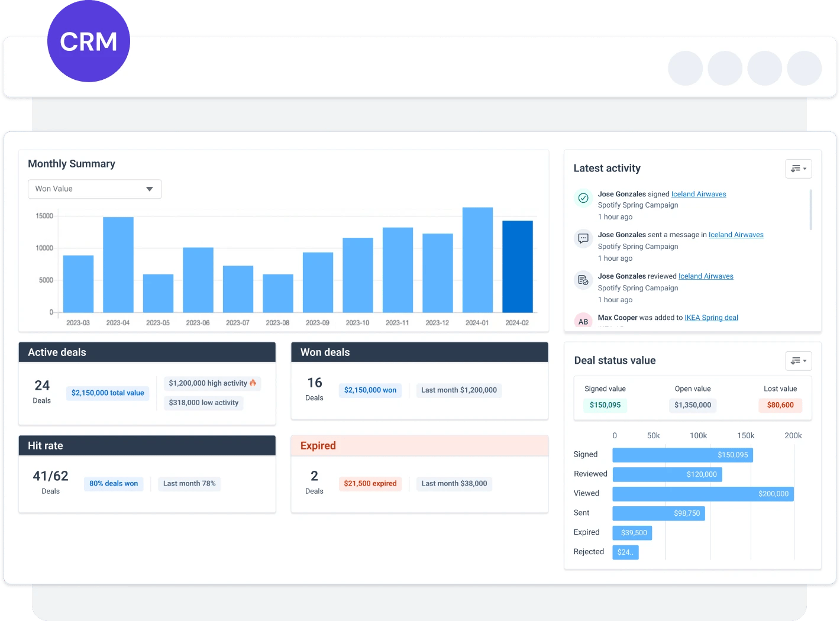Open the Latest activity sort menu

[x=799, y=169]
